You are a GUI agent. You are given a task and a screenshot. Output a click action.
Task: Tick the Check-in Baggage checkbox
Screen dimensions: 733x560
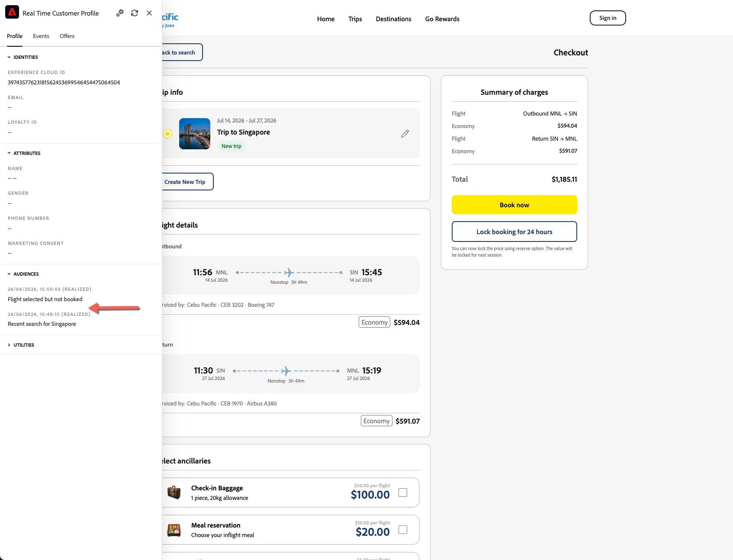(403, 492)
